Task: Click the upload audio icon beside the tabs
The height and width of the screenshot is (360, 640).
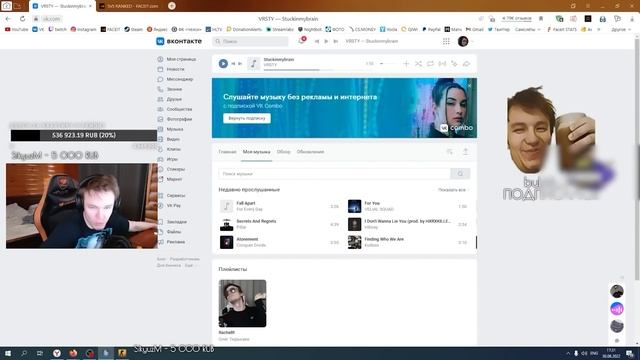Action: pyautogui.click(x=465, y=152)
